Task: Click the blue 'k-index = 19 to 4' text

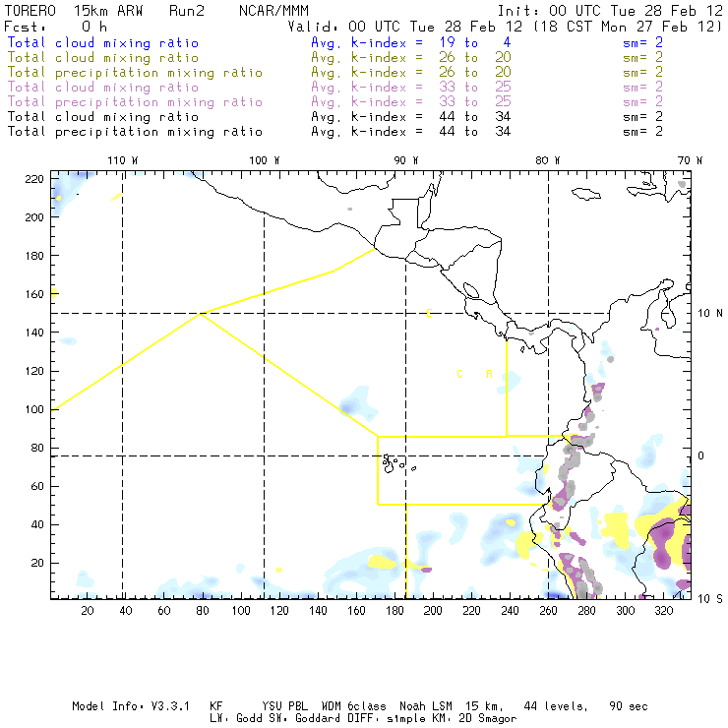Action: pos(431,42)
